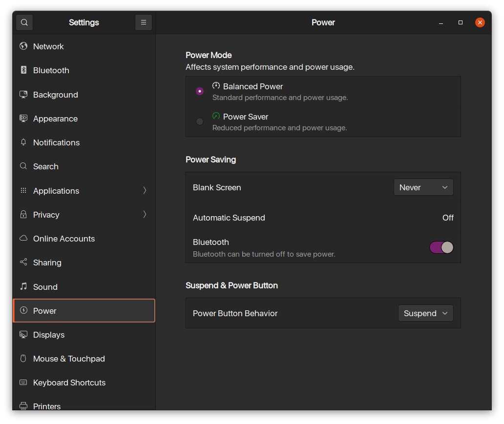Maximize the Settings window
Image resolution: width=504 pixels, height=424 pixels.
click(460, 22)
